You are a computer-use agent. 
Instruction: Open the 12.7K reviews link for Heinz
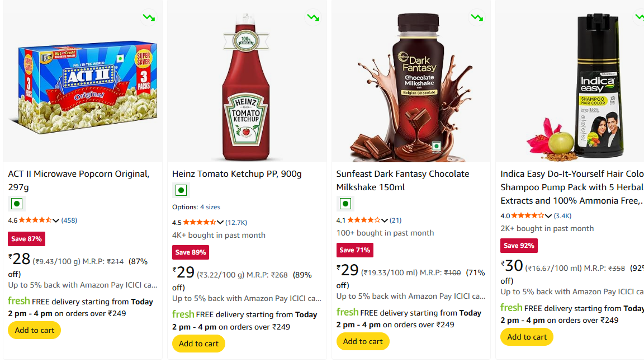click(x=236, y=223)
